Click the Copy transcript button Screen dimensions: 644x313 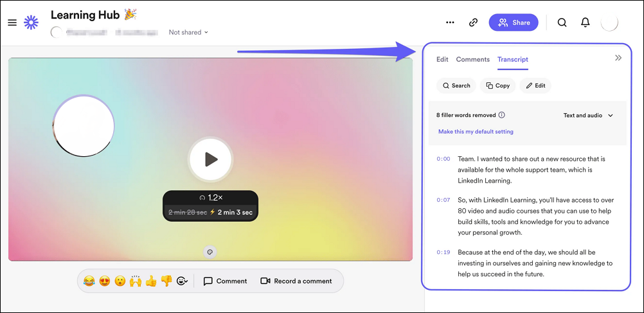click(x=497, y=85)
